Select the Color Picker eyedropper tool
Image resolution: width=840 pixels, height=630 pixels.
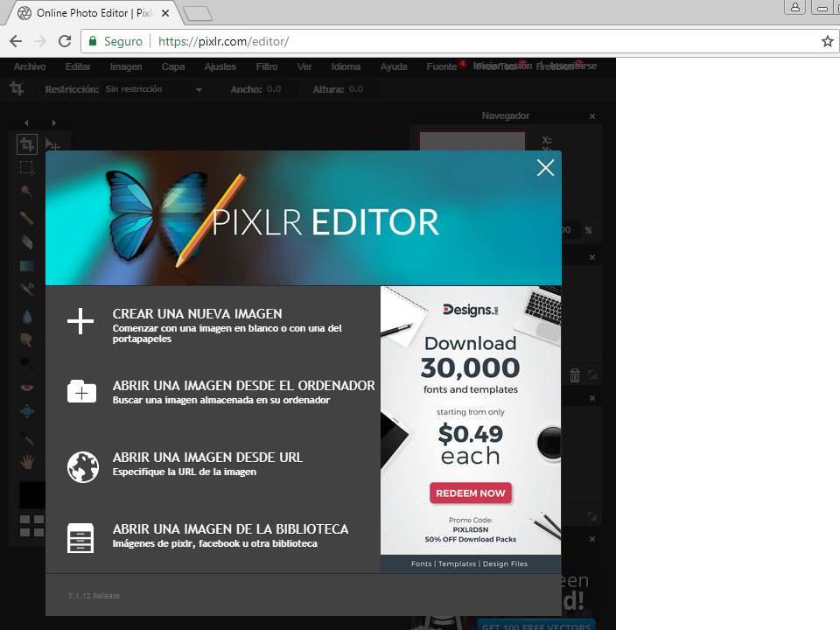click(27, 438)
